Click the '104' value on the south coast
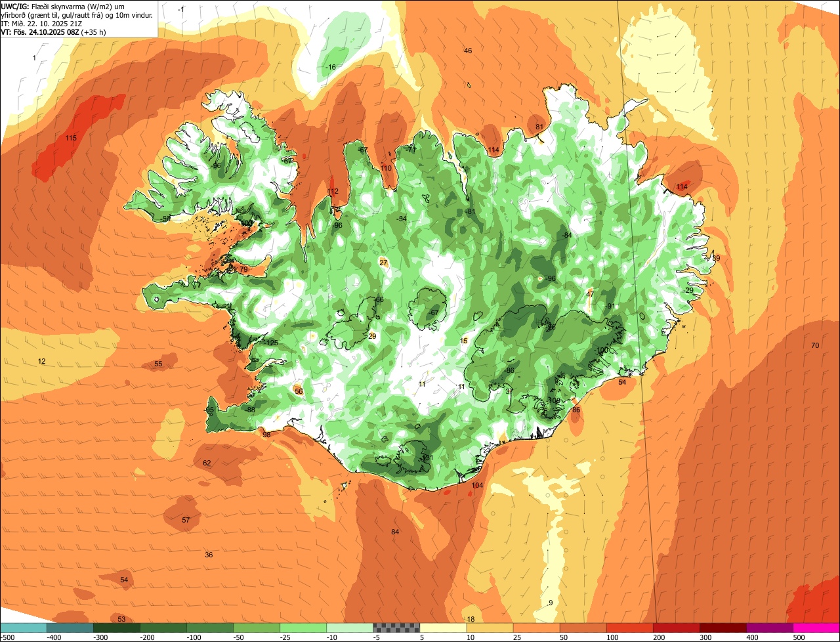The image size is (840, 642). tap(477, 485)
